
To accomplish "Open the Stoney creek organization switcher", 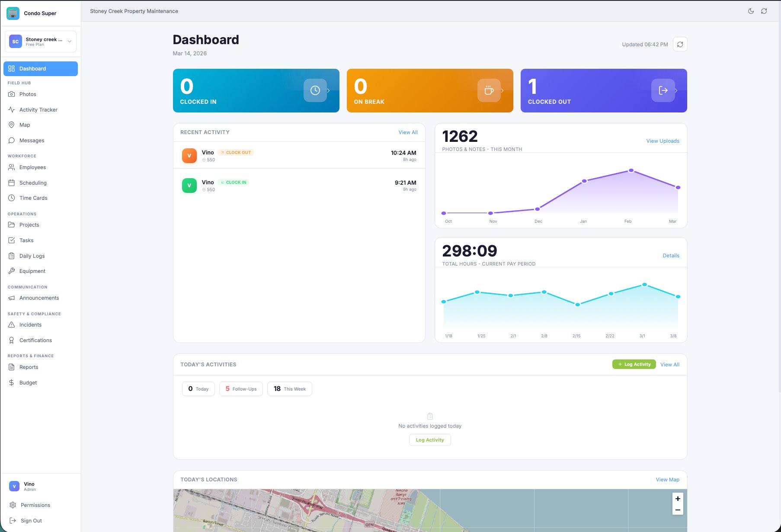I will point(41,42).
